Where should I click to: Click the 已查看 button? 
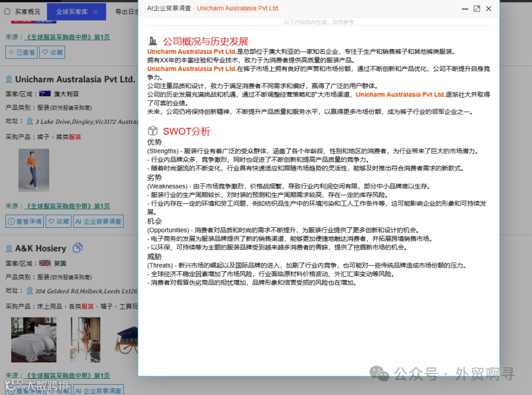click(21, 52)
